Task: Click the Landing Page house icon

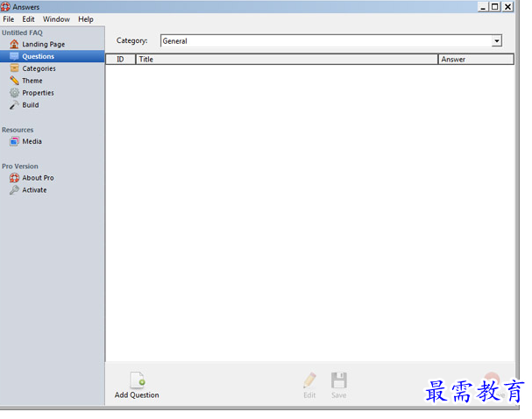Action: (14, 44)
